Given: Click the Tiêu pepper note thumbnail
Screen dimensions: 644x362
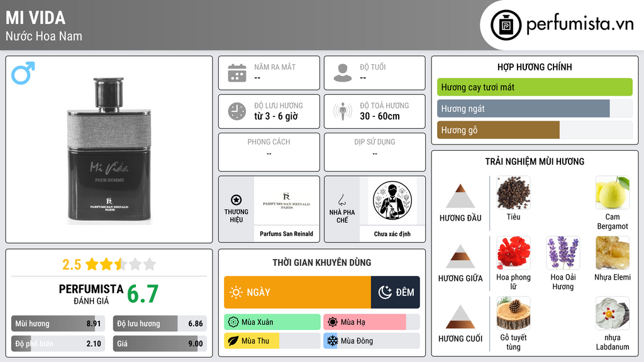Looking at the screenshot, I should tap(513, 193).
